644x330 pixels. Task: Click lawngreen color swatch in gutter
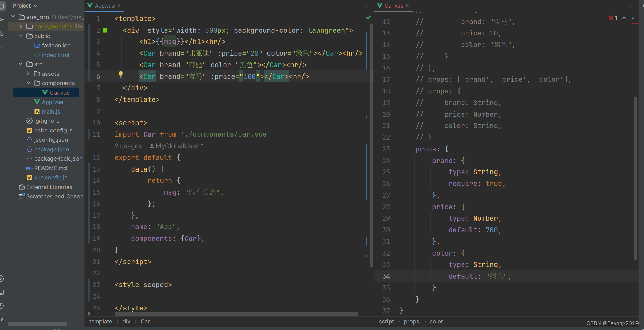click(x=105, y=30)
